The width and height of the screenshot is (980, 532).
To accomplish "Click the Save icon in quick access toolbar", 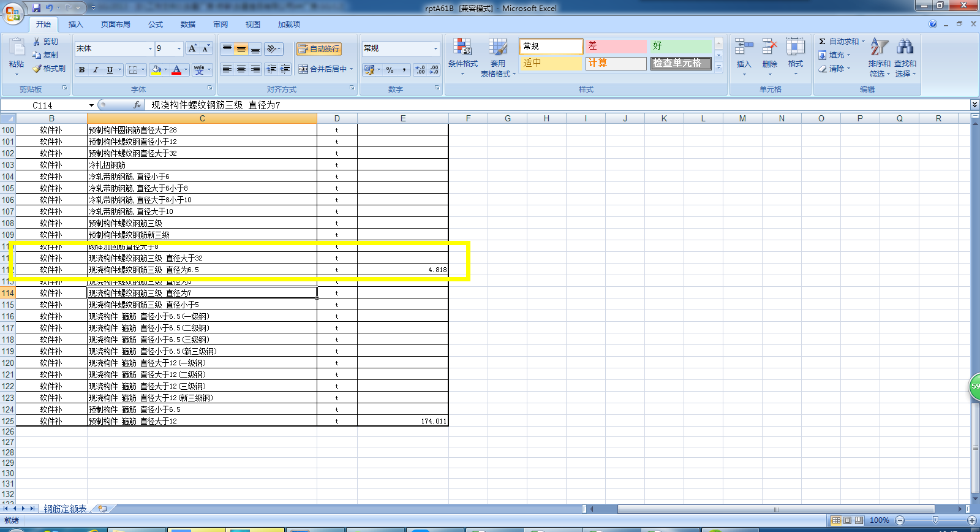I will [36, 8].
